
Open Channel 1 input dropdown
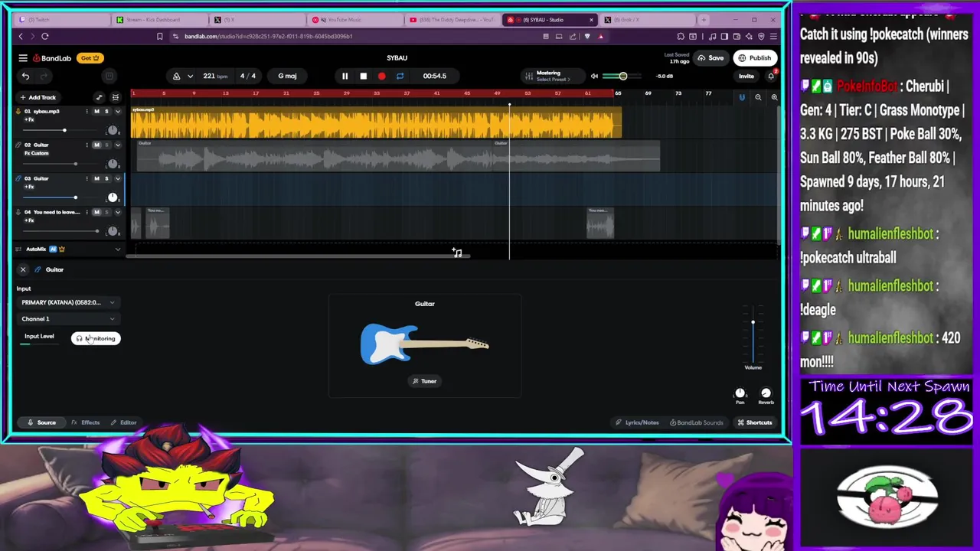(68, 319)
